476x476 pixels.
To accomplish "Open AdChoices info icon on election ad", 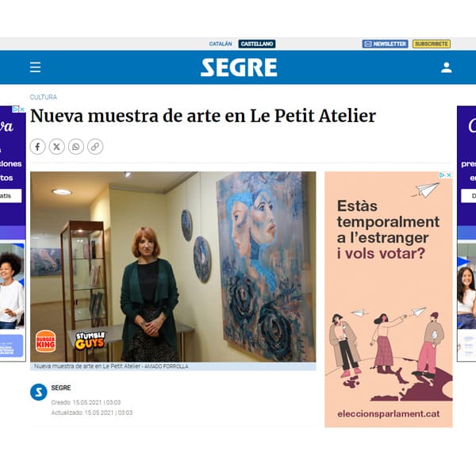I will point(443,175).
